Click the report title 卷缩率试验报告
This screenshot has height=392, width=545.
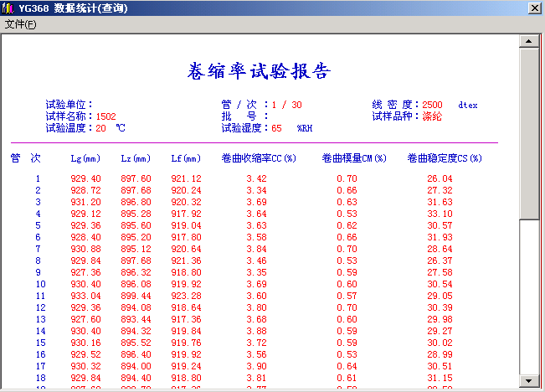(259, 70)
